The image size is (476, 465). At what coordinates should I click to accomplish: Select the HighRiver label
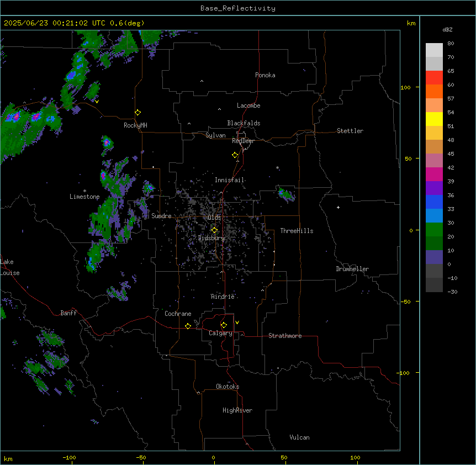tap(237, 410)
